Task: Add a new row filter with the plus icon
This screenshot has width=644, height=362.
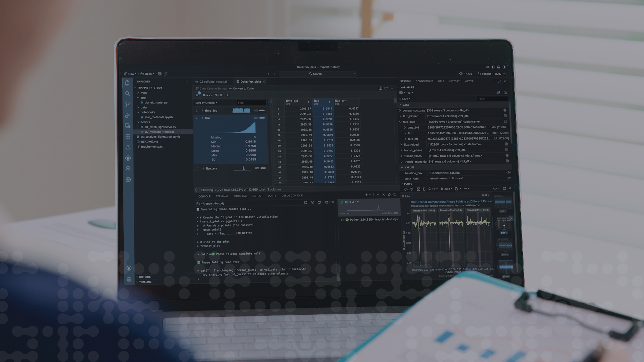Action: click(x=227, y=95)
